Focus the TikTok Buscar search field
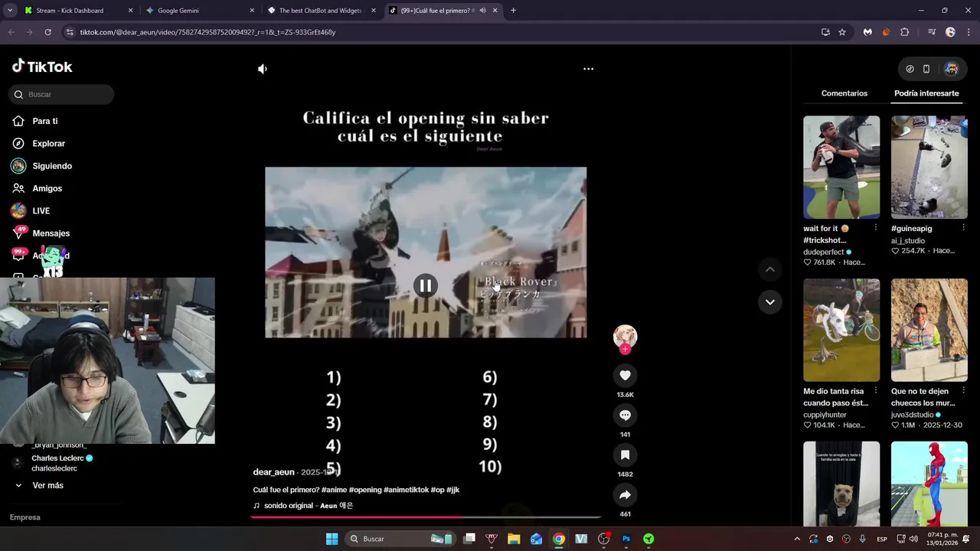Viewport: 980px width, 551px height. (x=61, y=94)
